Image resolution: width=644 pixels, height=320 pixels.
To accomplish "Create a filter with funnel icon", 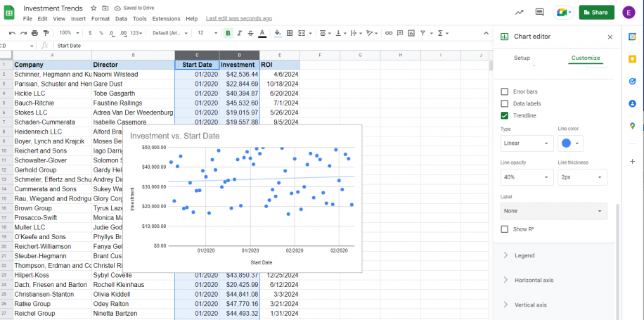I will click(423, 33).
